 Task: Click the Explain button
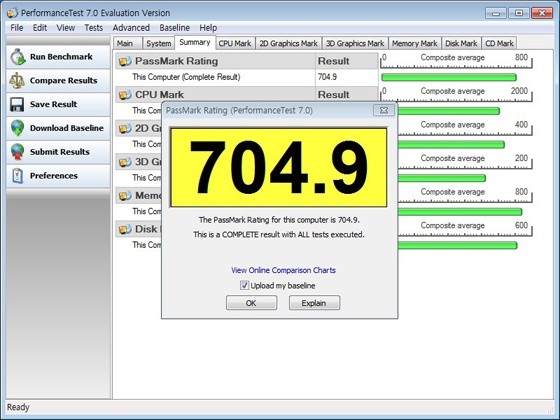point(314,303)
